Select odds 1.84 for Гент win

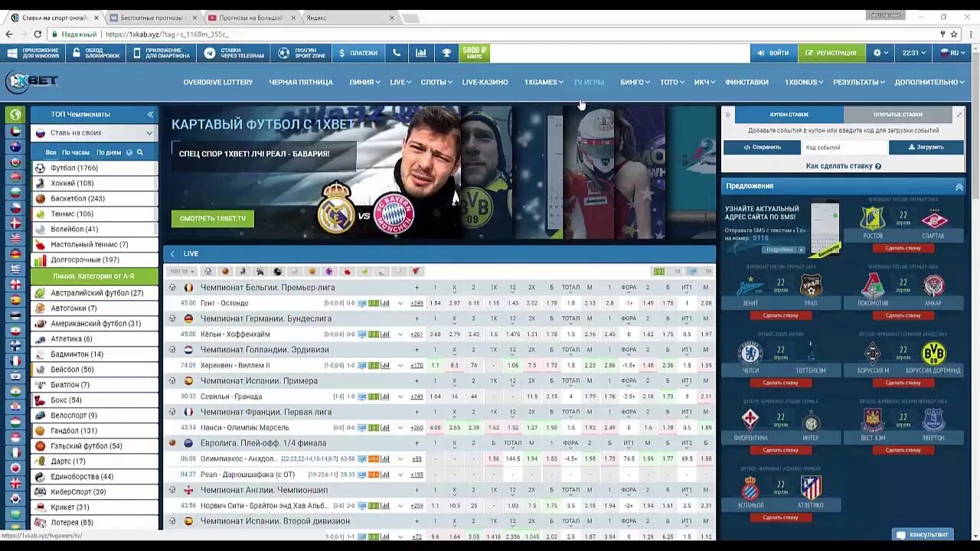pos(435,303)
